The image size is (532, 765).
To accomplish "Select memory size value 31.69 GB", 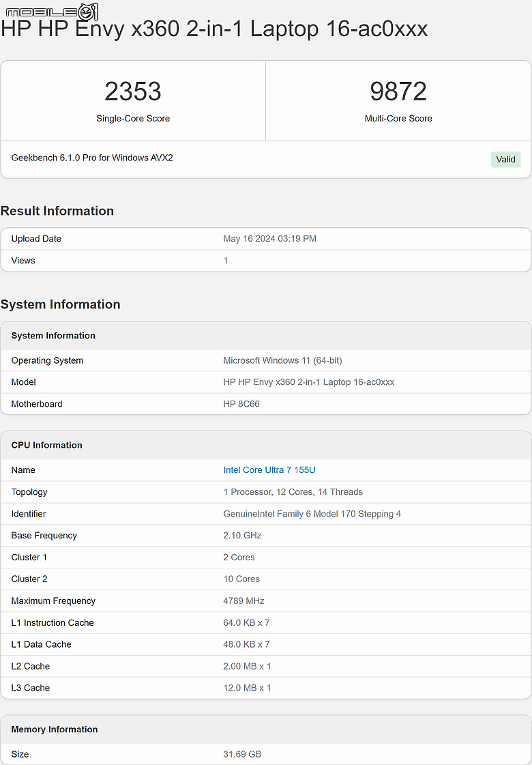I will (x=242, y=754).
